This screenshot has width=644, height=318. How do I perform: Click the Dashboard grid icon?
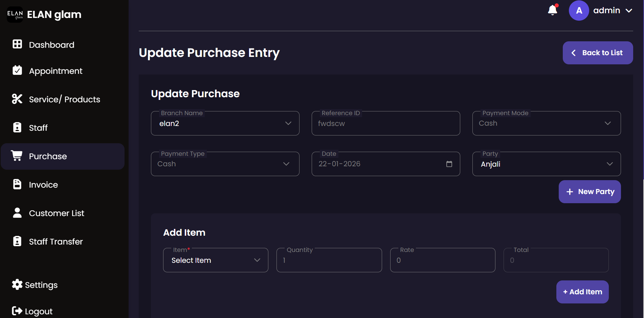[17, 44]
